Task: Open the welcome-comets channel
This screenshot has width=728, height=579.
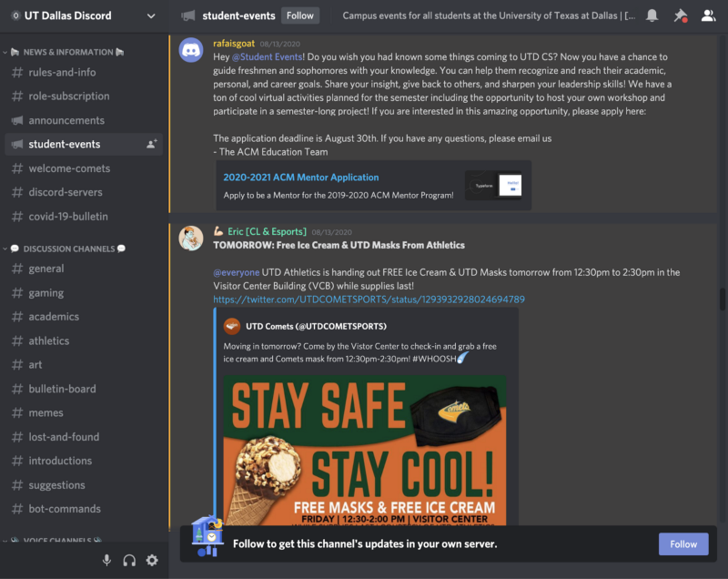Action: [x=84, y=168]
